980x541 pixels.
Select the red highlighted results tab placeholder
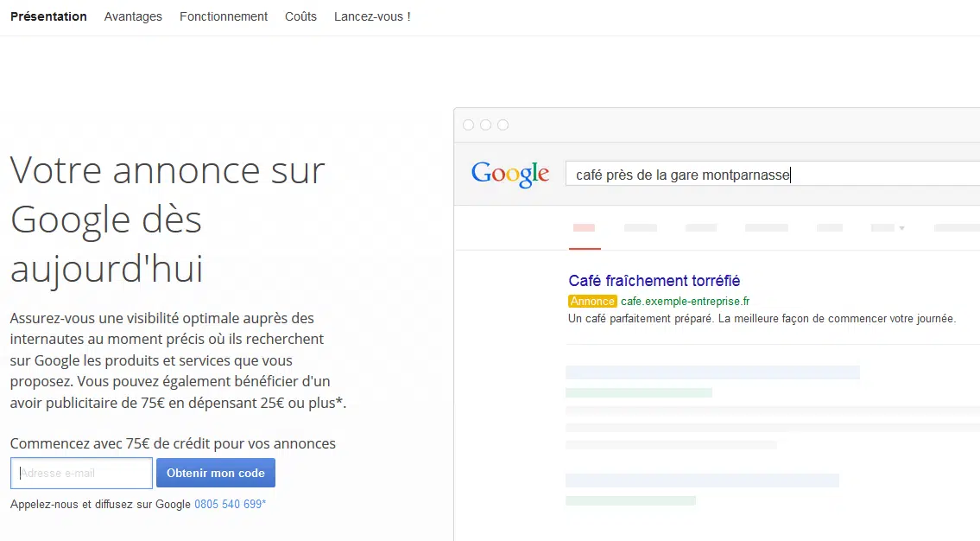[x=585, y=228]
